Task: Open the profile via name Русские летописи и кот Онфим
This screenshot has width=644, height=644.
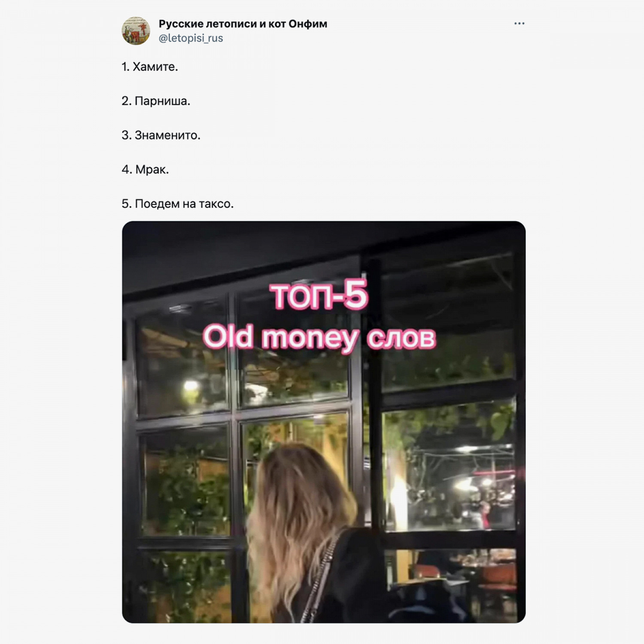Action: point(243,24)
